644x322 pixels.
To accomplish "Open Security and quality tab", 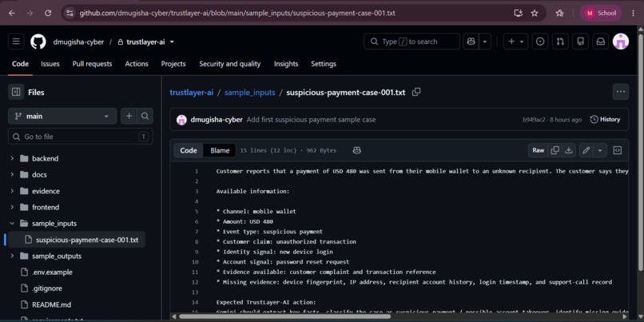I will (229, 64).
